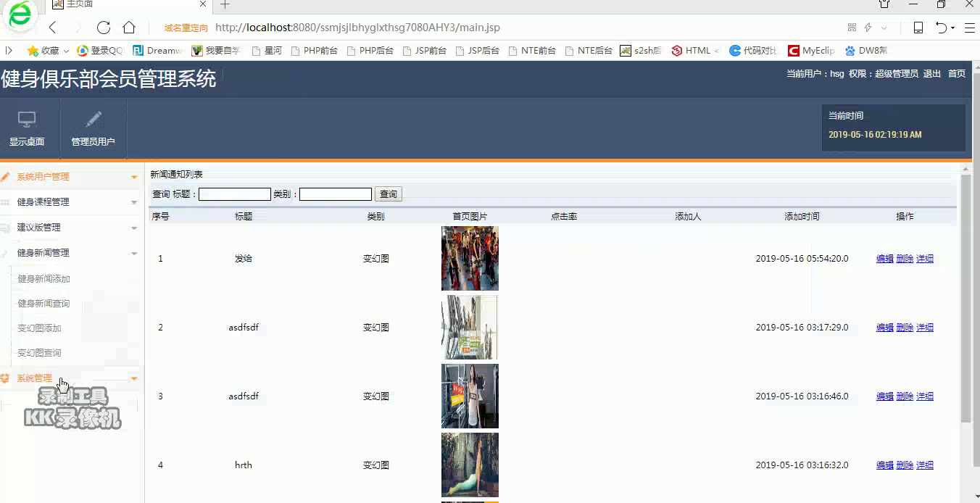980x503 pixels.
Task: Open the PHP前台 bookmark
Action: click(x=313, y=51)
